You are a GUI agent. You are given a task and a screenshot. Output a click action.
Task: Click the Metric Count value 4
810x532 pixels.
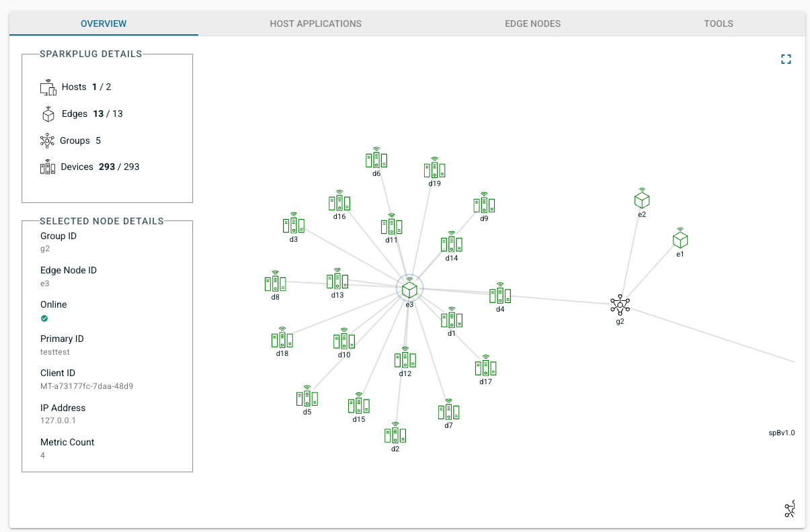click(43, 455)
